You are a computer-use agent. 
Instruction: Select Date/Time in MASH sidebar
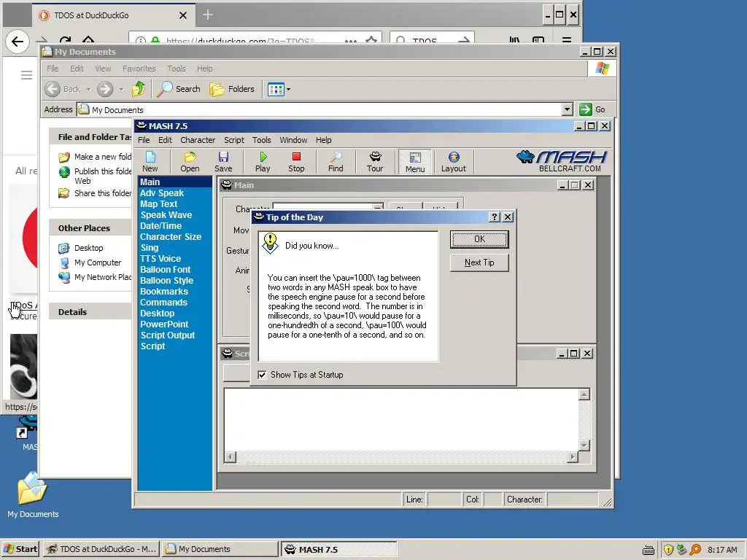(160, 226)
